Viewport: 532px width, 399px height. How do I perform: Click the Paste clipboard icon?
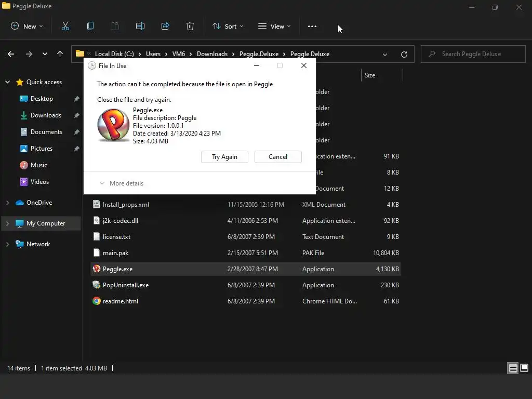[115, 26]
